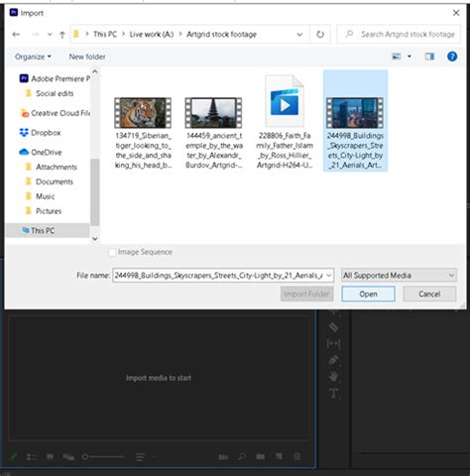Go up one folder level arrow
This screenshot has width=470, height=476.
[62, 35]
